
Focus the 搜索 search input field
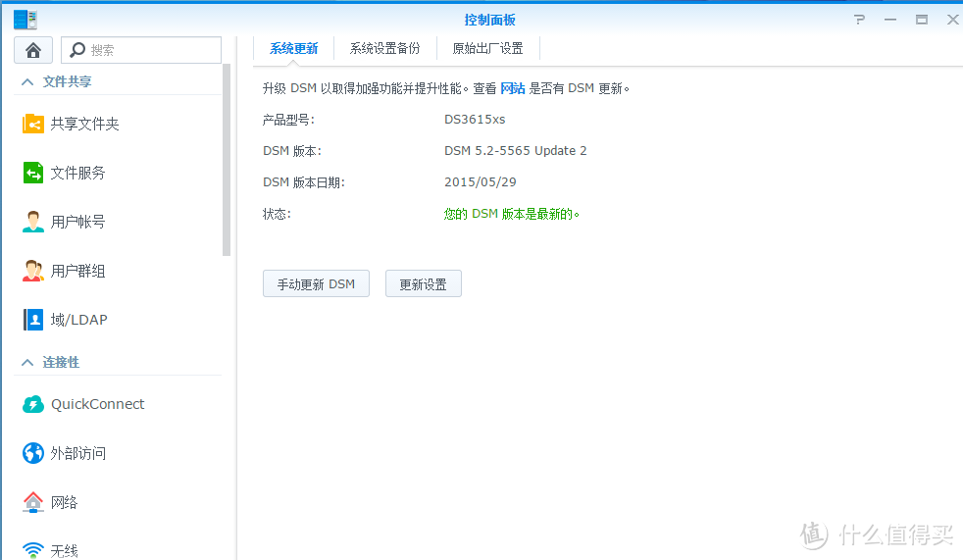click(141, 50)
